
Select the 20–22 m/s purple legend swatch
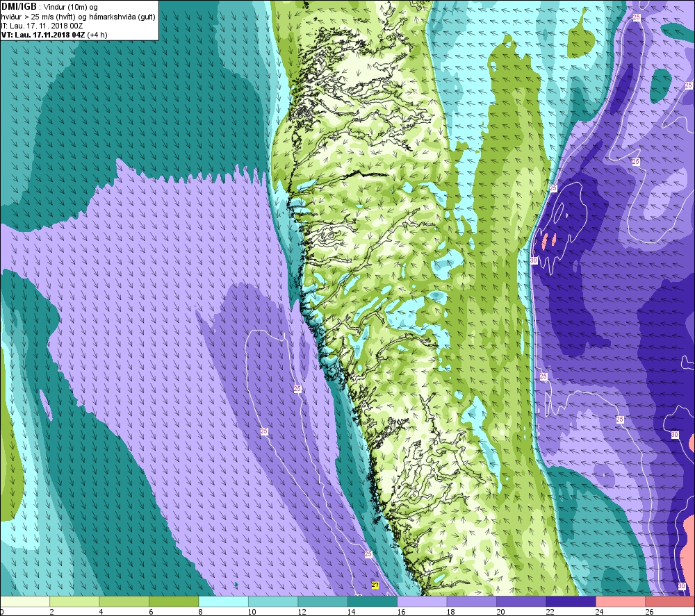pyautogui.click(x=521, y=601)
